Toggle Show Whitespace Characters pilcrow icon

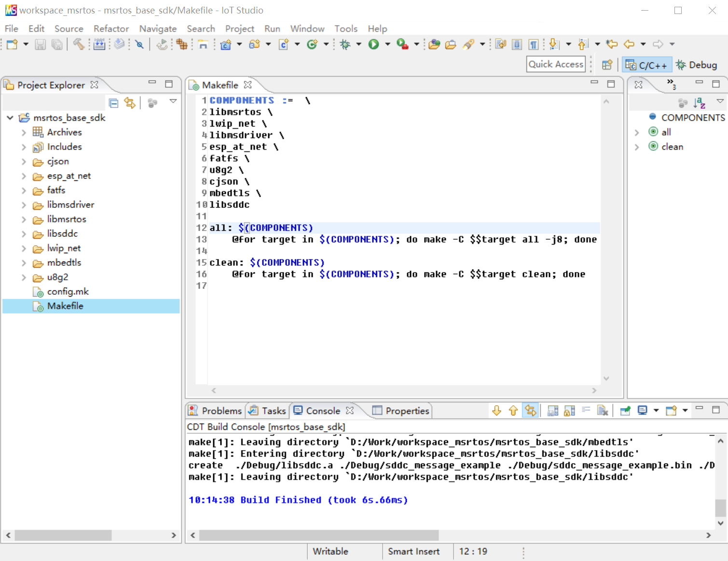click(x=534, y=44)
